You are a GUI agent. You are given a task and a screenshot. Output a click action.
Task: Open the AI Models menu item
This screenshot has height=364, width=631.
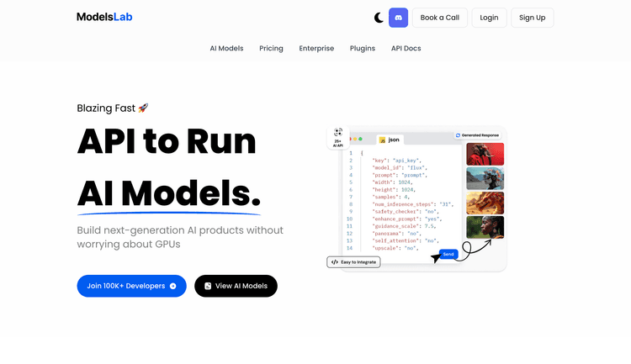point(226,48)
